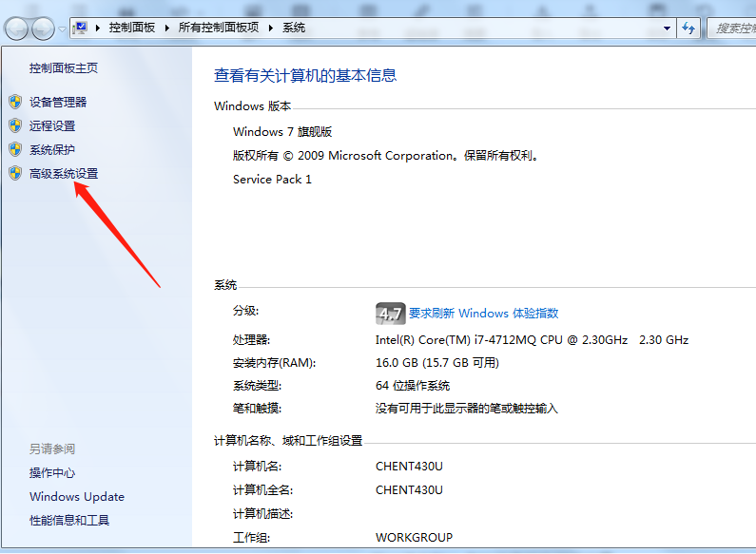Open the recent pages dropdown arrow
This screenshot has height=554, width=756.
pyautogui.click(x=62, y=29)
